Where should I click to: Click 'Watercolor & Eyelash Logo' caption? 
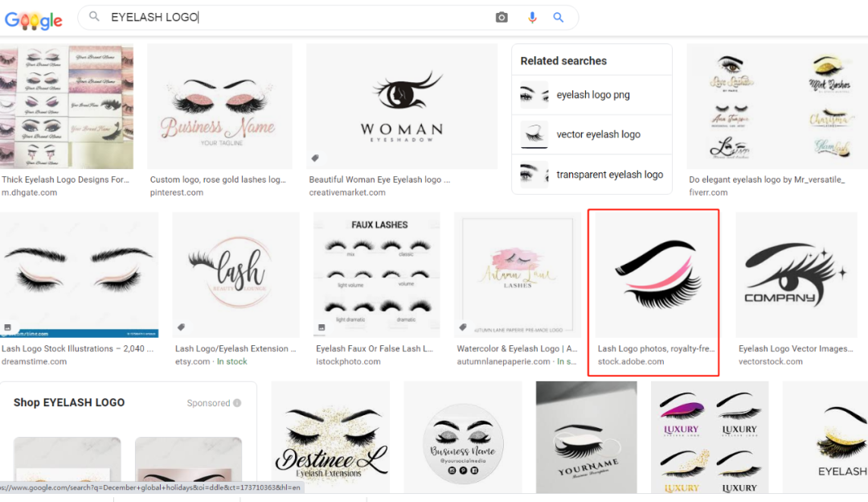point(517,348)
